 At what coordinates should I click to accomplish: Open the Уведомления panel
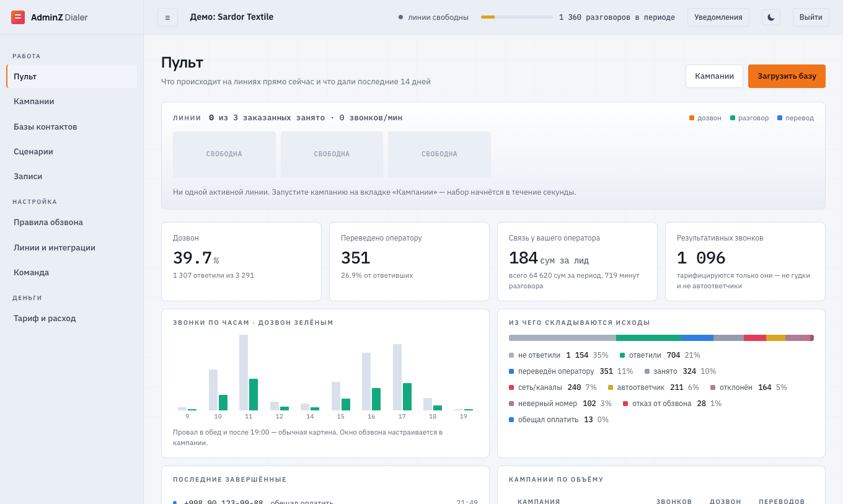click(x=718, y=17)
